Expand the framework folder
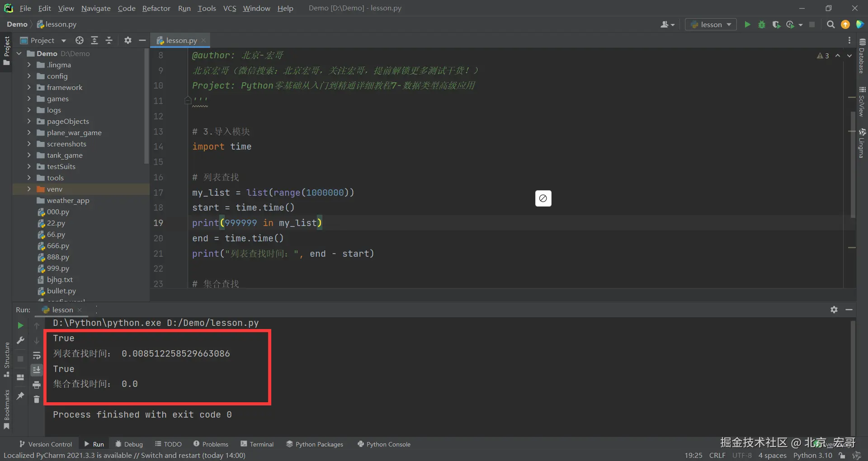Screen dimensions: 868x461 click(29, 87)
